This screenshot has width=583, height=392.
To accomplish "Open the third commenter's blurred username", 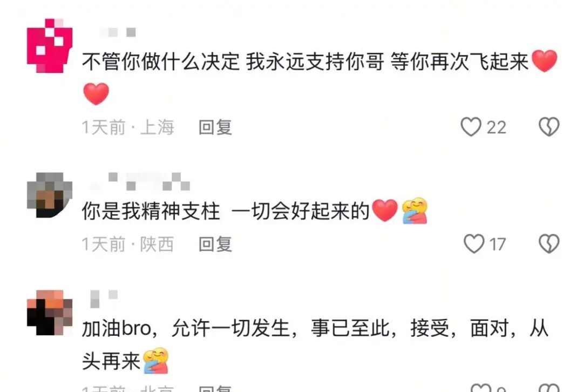I will coord(104,299).
